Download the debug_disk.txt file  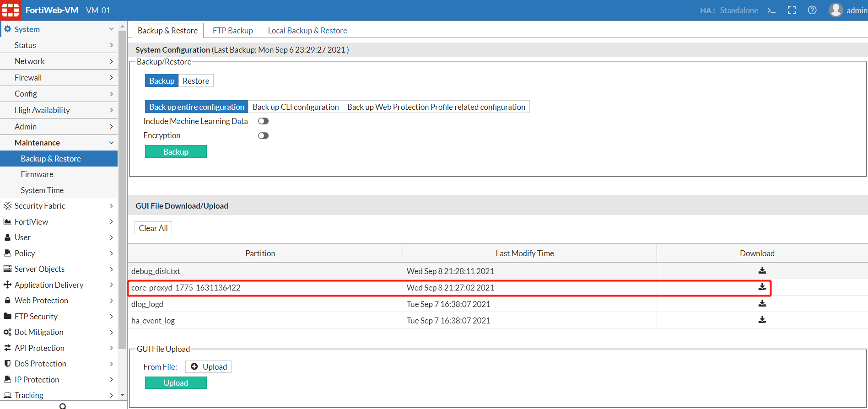click(762, 271)
